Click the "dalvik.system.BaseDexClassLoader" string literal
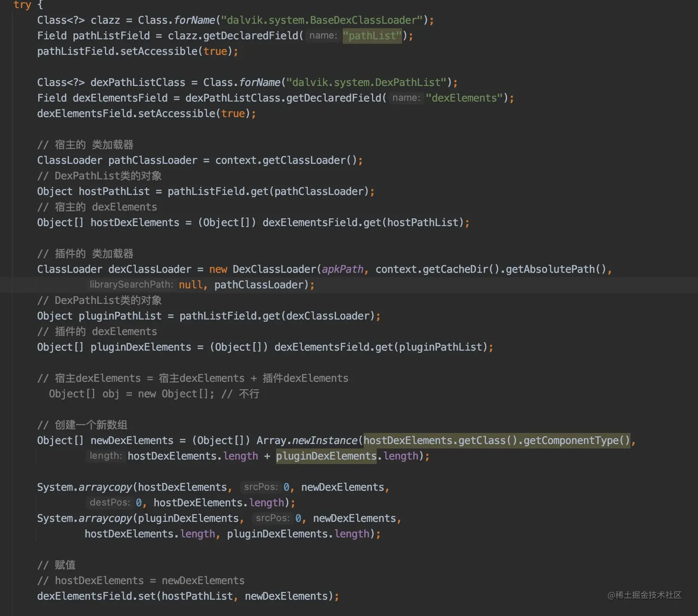Image resolution: width=698 pixels, height=616 pixels. click(322, 20)
